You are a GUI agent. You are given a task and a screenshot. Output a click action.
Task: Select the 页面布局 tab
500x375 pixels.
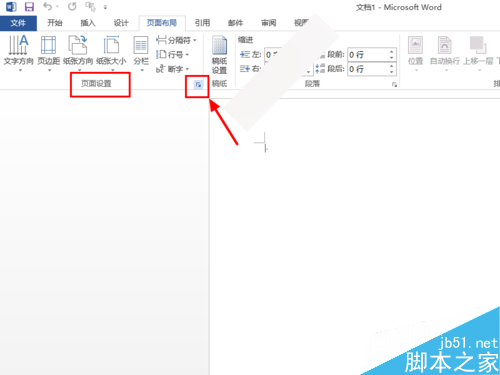coord(162,23)
